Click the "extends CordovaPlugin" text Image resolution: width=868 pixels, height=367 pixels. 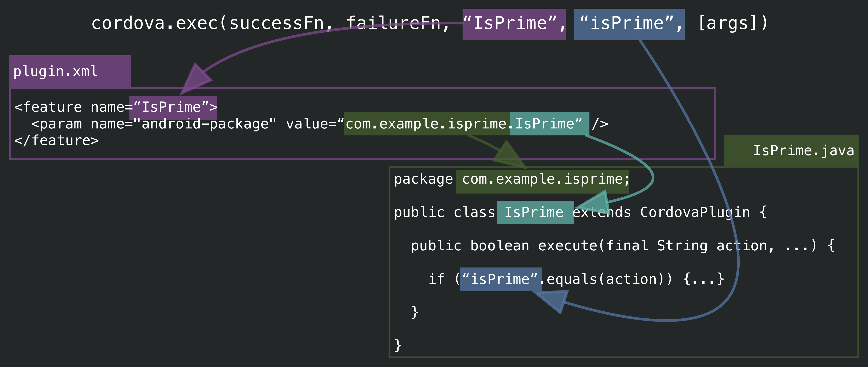point(661,213)
